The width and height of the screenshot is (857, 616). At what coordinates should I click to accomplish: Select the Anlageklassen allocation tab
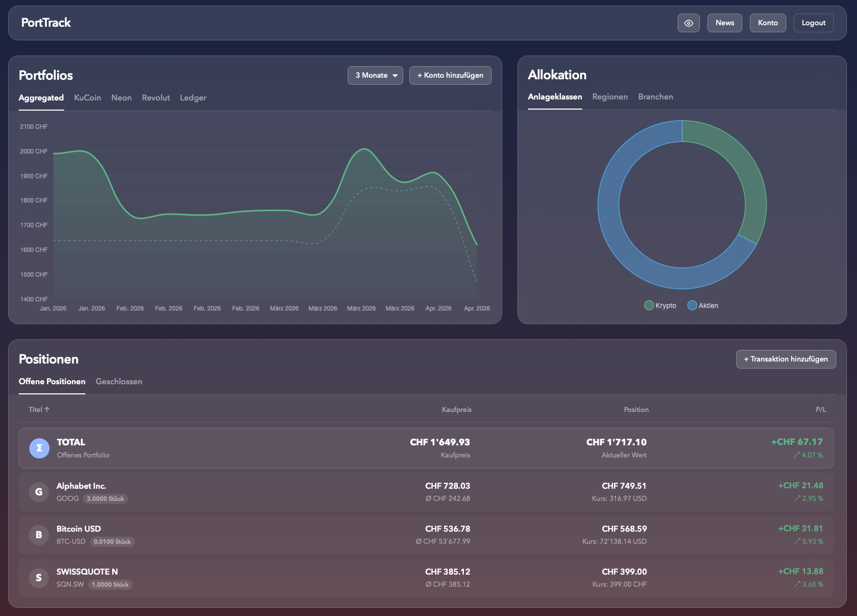click(x=555, y=97)
